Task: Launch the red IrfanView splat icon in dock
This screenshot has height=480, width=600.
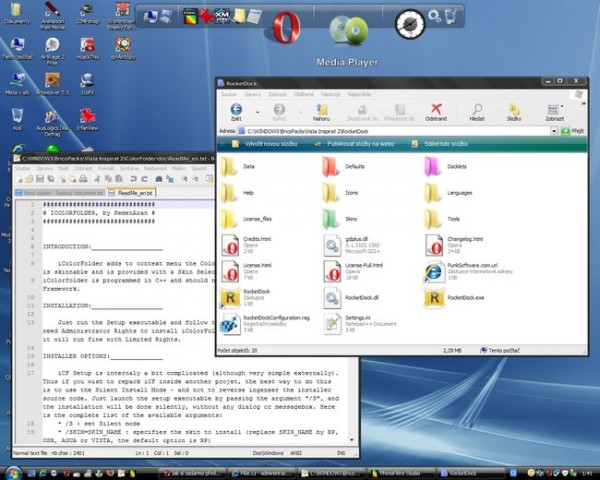Action: click(x=206, y=16)
